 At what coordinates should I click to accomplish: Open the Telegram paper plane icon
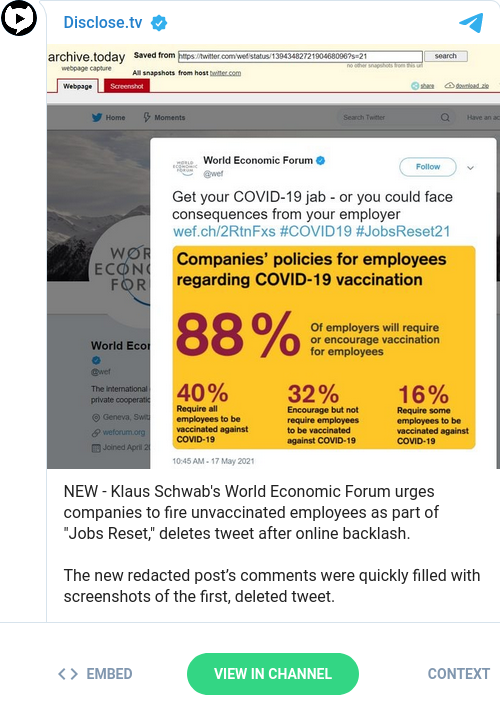tap(471, 23)
